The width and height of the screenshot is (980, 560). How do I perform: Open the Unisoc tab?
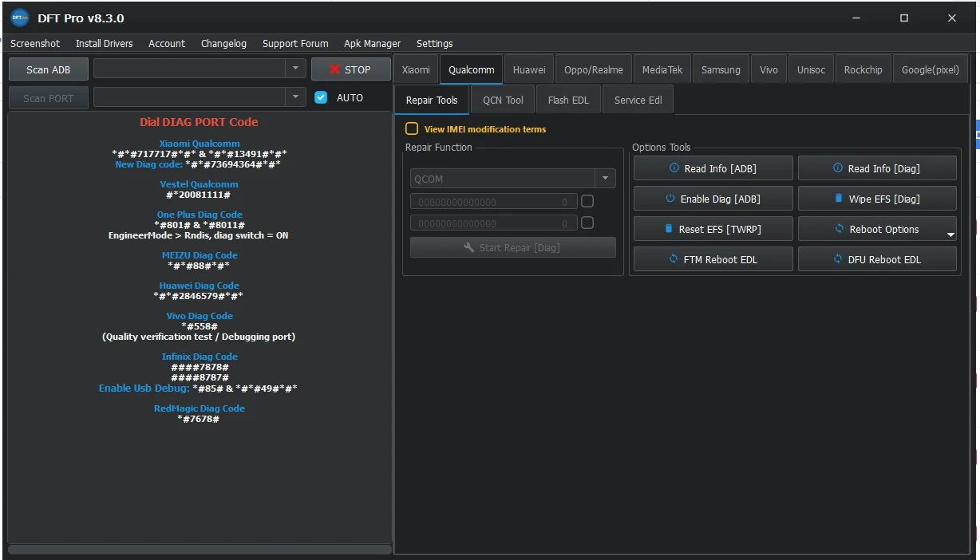tap(811, 69)
